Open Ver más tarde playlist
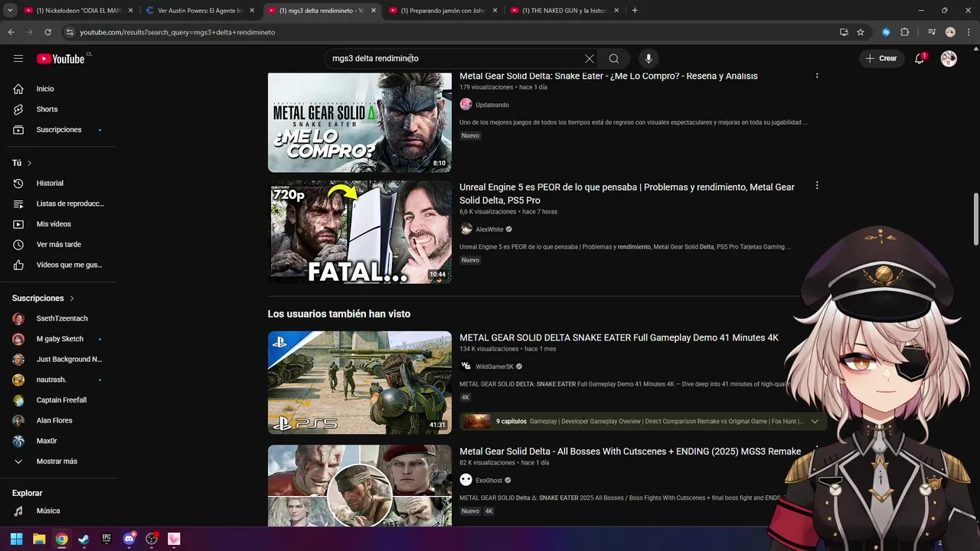Viewport: 980px width, 551px height. [59, 244]
